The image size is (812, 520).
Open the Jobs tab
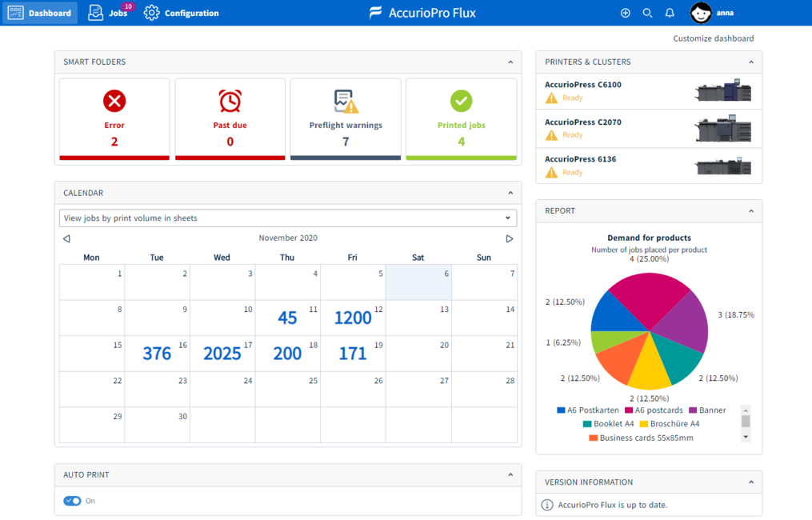(108, 13)
